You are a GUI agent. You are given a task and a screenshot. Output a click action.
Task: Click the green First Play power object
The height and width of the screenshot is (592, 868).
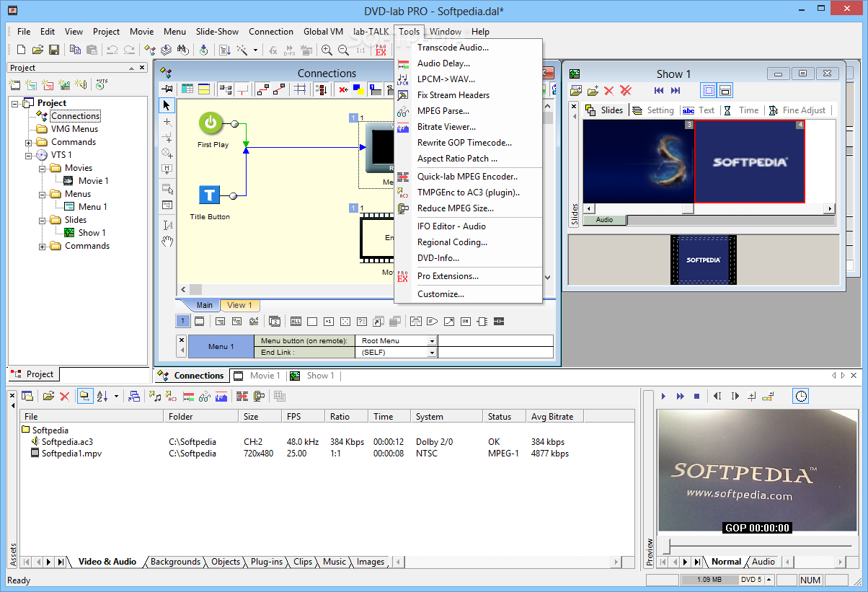pos(210,123)
